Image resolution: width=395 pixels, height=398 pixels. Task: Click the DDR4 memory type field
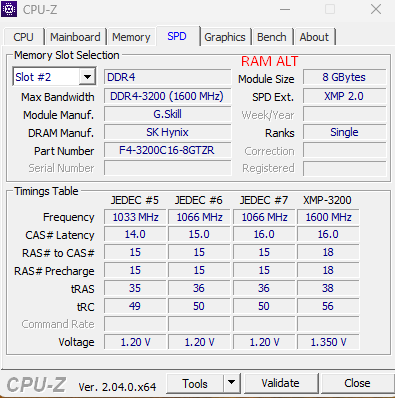[x=167, y=77]
